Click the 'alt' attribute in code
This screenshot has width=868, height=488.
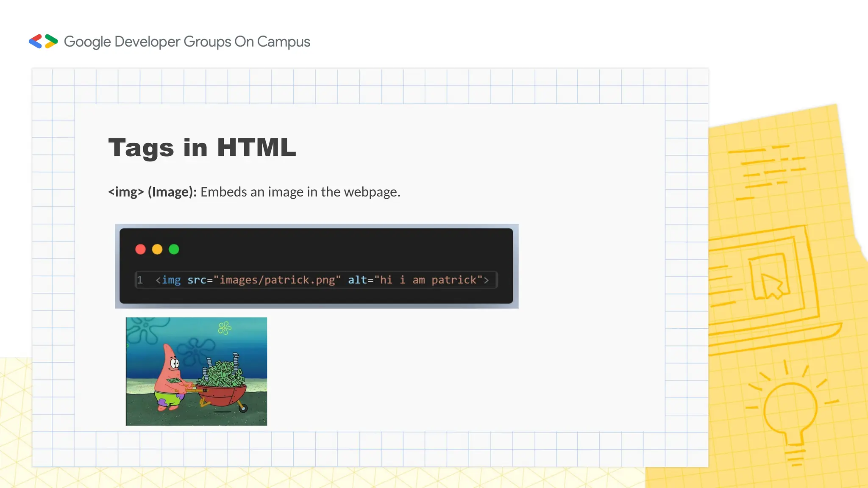[x=358, y=280]
